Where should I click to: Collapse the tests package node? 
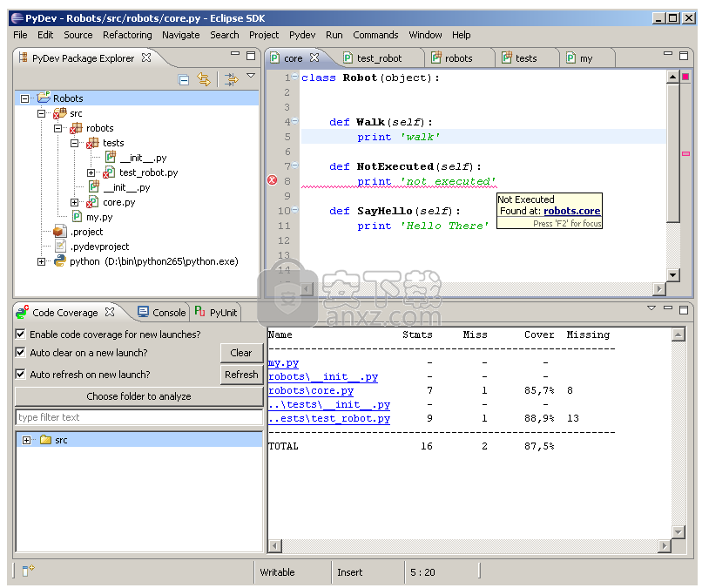(x=74, y=143)
